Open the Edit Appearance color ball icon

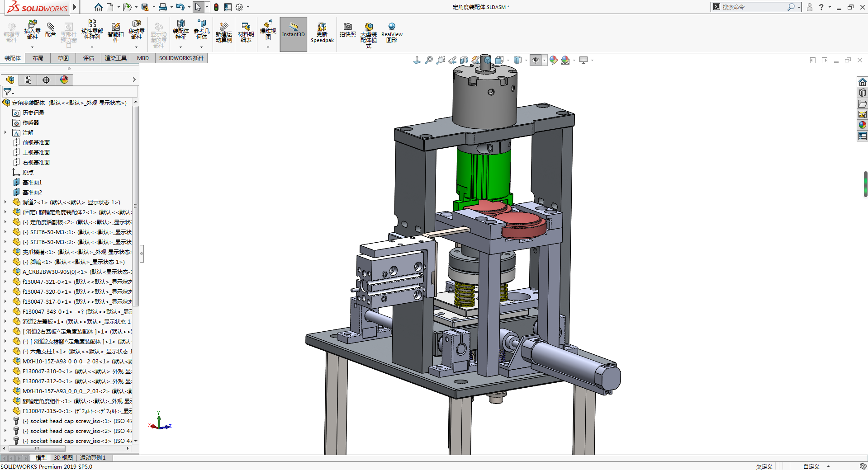pyautogui.click(x=553, y=60)
